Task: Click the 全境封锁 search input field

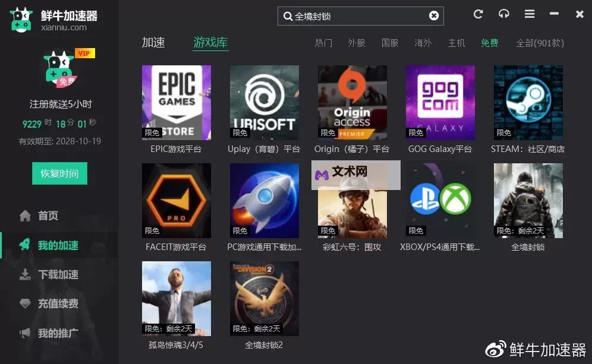Action: click(x=361, y=16)
